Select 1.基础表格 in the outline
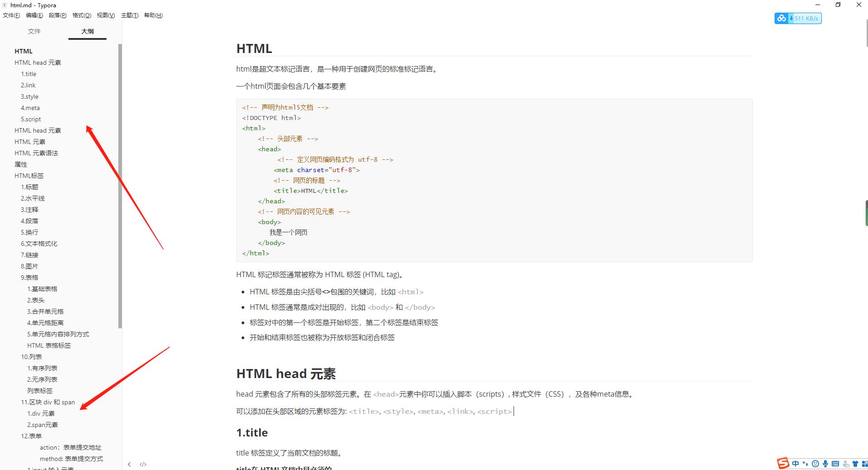 [42, 289]
